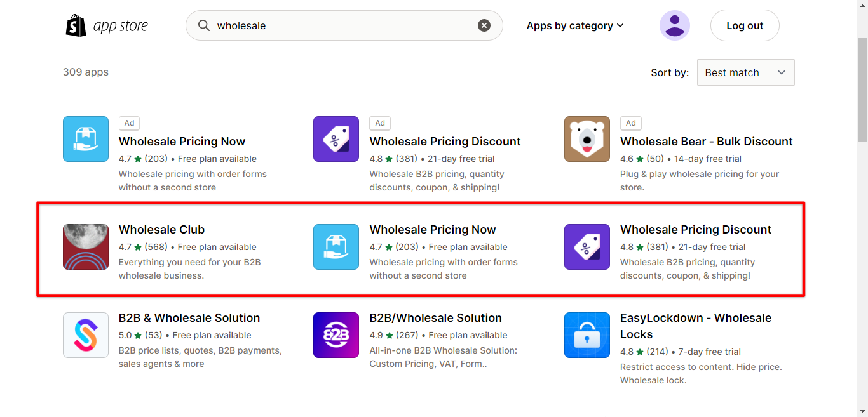
Task: Open the EasyLockdown padlock icon
Action: 587,335
